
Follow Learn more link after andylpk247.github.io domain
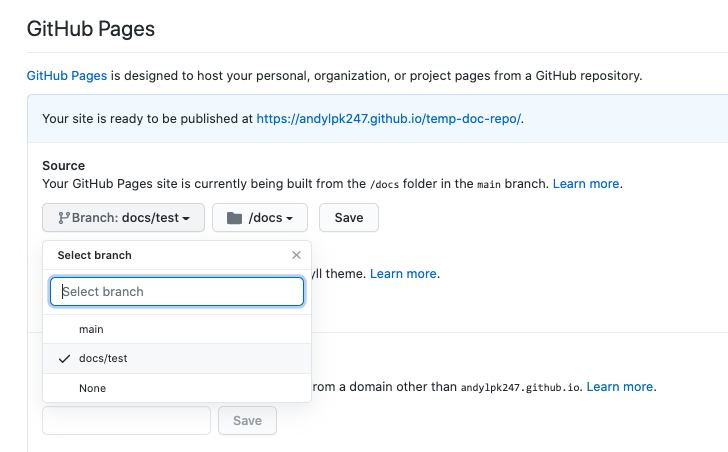tap(620, 387)
